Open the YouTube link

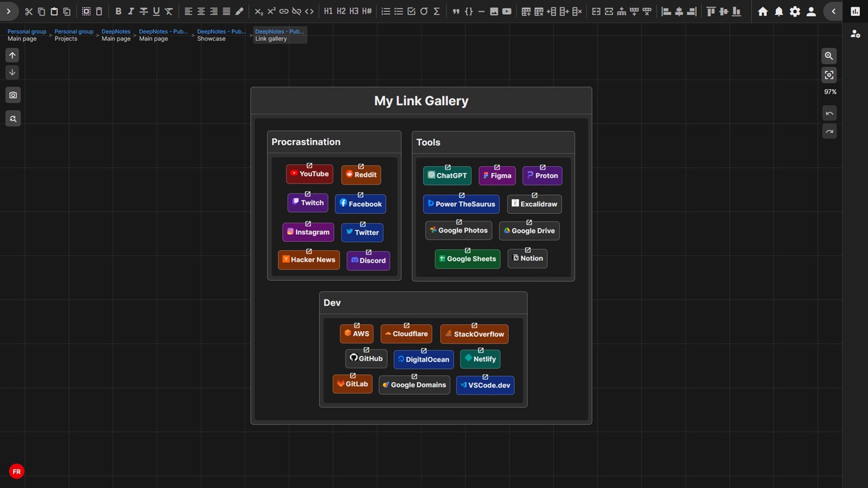click(309, 174)
